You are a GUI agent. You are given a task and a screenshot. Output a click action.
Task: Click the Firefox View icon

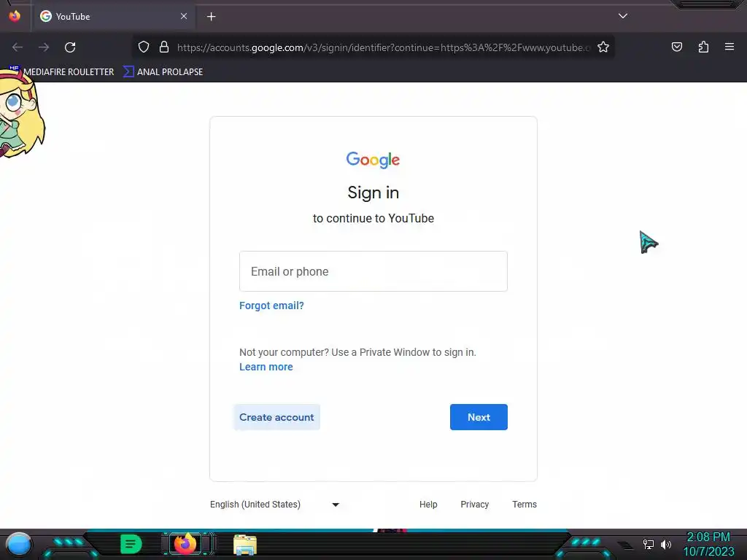pos(15,16)
